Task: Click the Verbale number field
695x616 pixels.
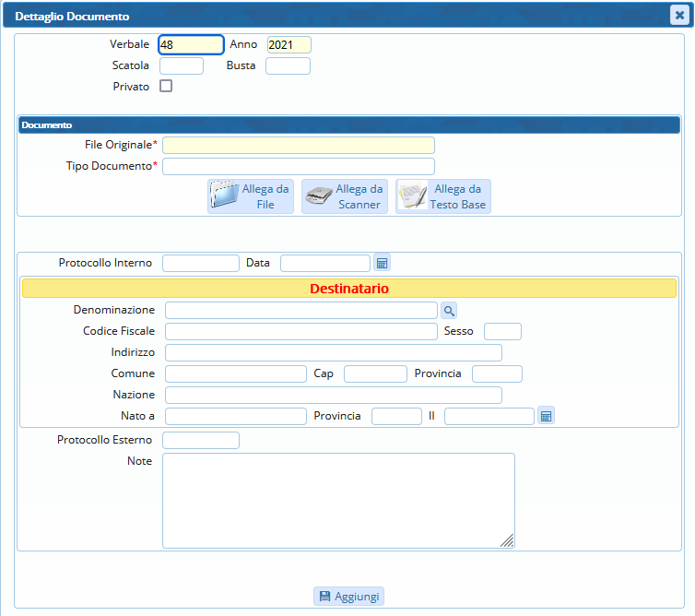Action: [191, 45]
